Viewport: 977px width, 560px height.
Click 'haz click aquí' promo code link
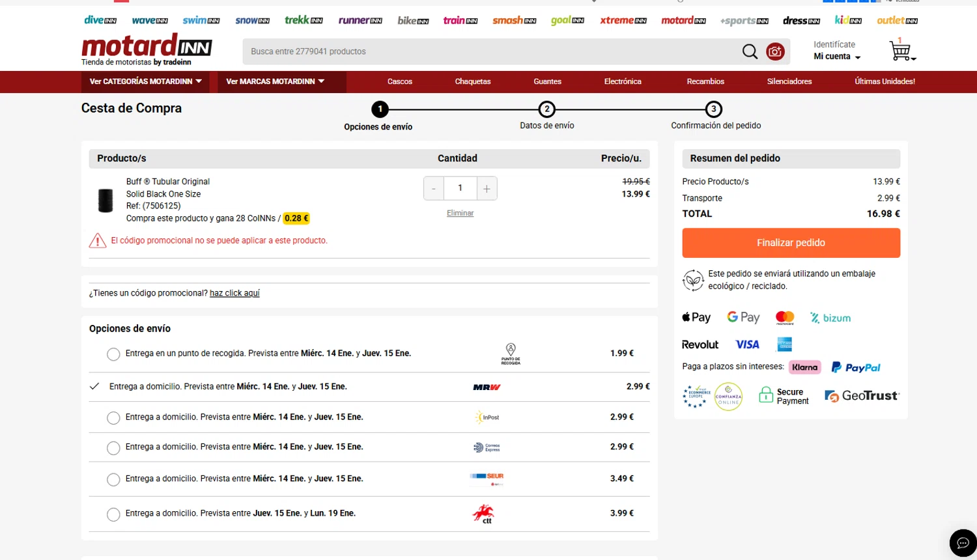click(234, 293)
